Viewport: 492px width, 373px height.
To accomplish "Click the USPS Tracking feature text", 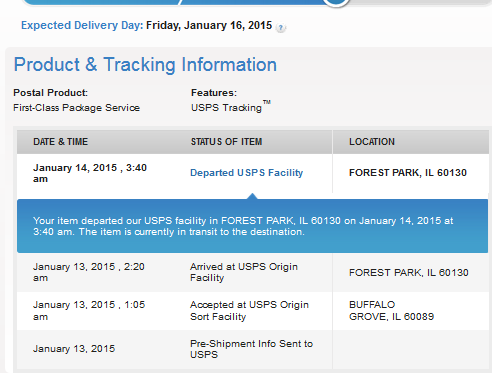I will coord(231,107).
